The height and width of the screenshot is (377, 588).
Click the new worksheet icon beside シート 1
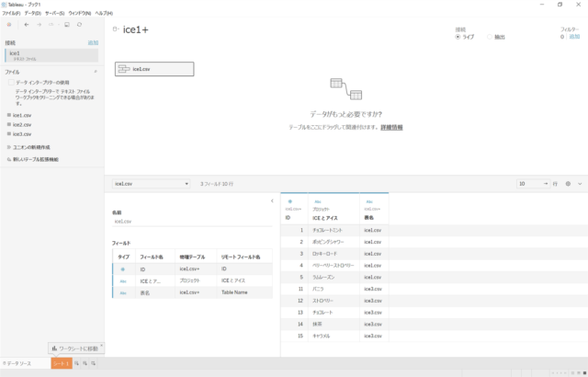[76, 365]
